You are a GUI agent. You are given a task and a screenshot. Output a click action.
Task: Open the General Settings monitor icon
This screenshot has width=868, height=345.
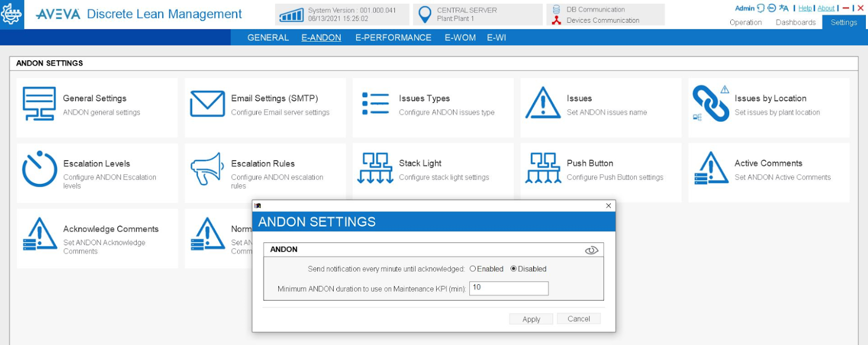click(x=39, y=104)
